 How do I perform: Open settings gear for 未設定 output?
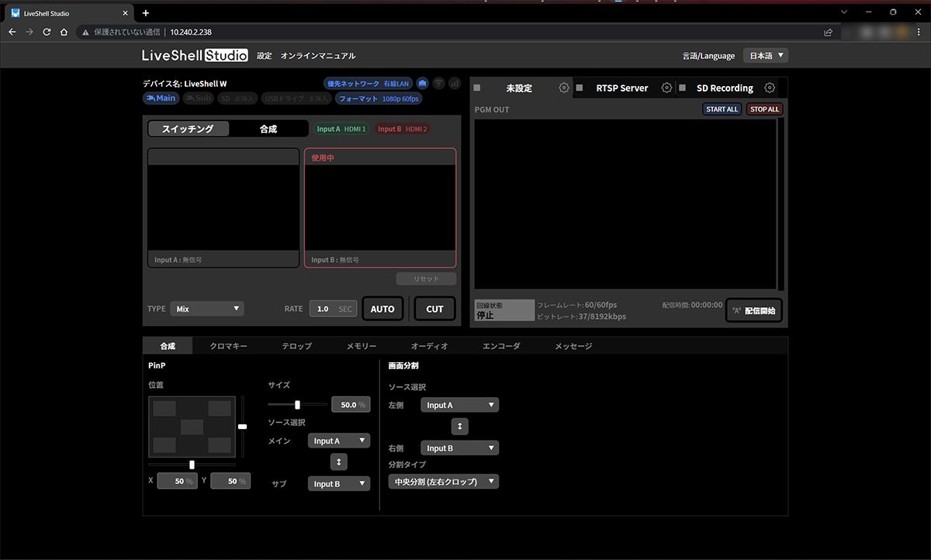pos(564,88)
